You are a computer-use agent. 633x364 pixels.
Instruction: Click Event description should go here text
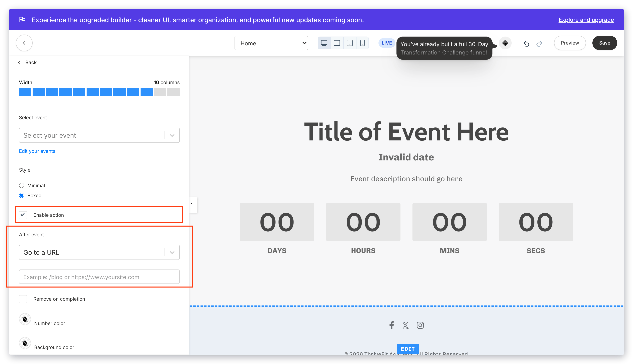(406, 179)
